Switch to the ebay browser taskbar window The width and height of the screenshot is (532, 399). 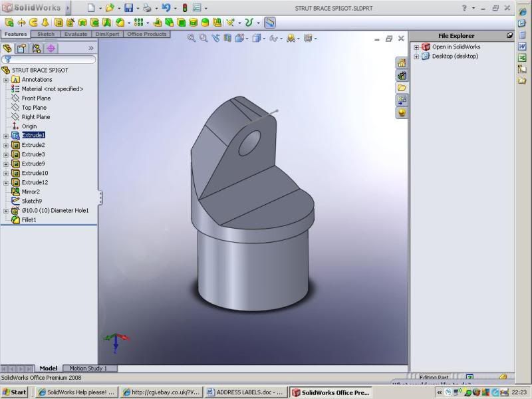[x=162, y=392]
